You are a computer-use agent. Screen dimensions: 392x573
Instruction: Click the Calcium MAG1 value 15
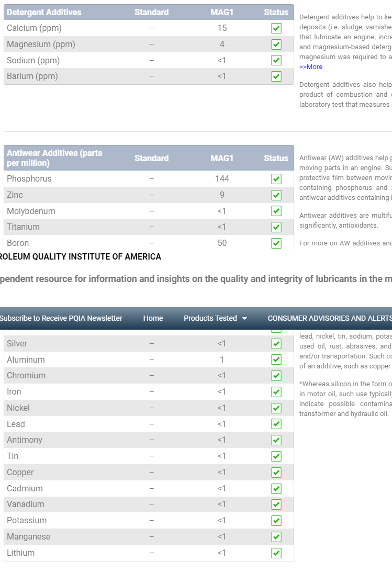click(x=222, y=28)
